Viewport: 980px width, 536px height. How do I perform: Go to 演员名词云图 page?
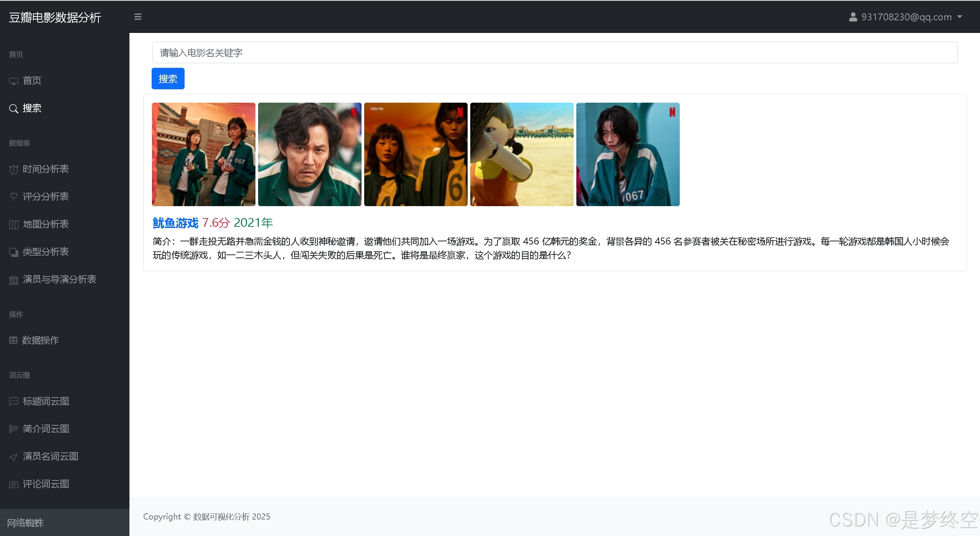tap(50, 456)
